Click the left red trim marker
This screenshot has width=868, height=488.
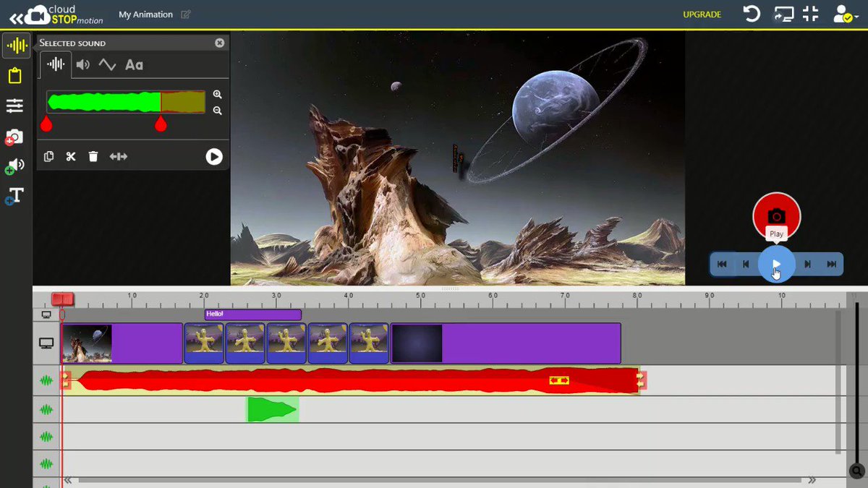coord(46,124)
